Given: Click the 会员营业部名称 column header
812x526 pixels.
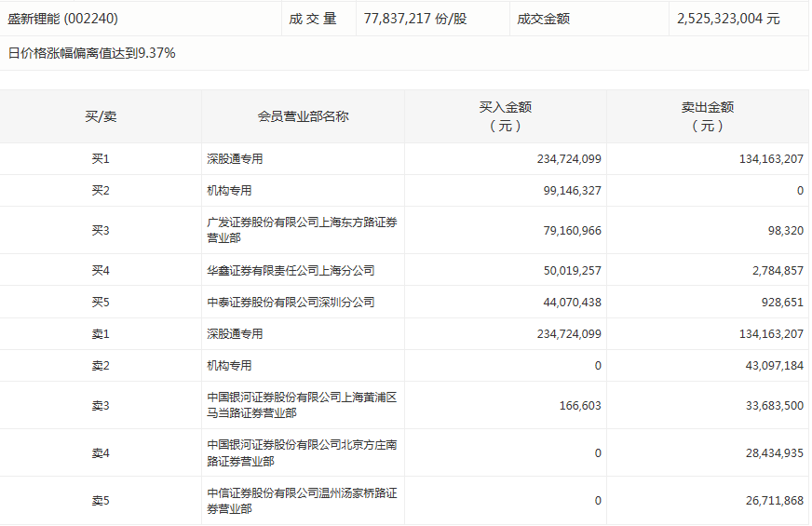Looking at the screenshot, I should (303, 116).
